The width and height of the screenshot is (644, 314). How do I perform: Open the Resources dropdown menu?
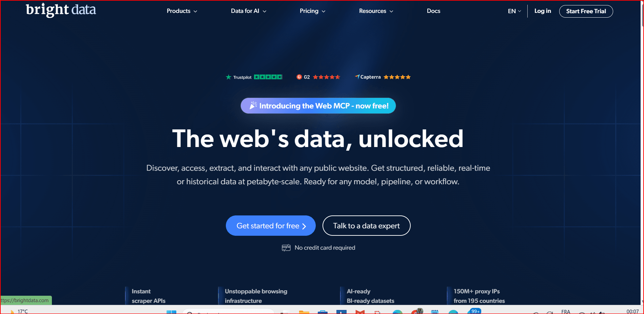376,11
